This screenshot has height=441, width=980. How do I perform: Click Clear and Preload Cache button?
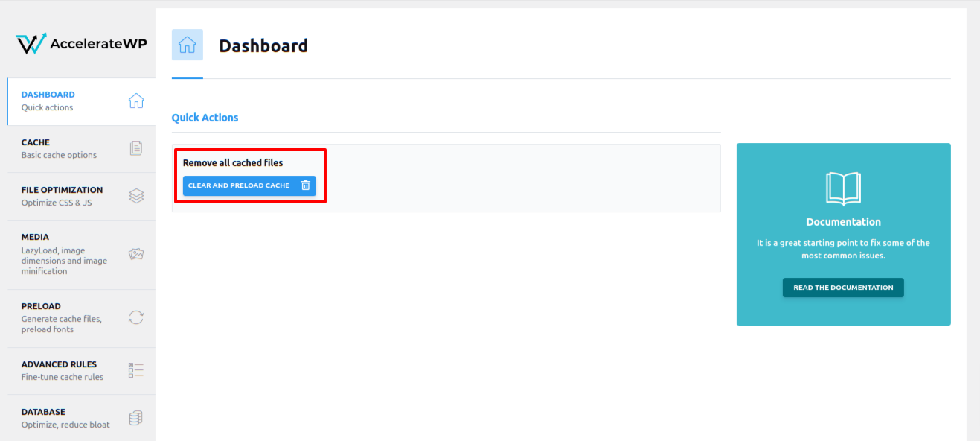tap(249, 185)
